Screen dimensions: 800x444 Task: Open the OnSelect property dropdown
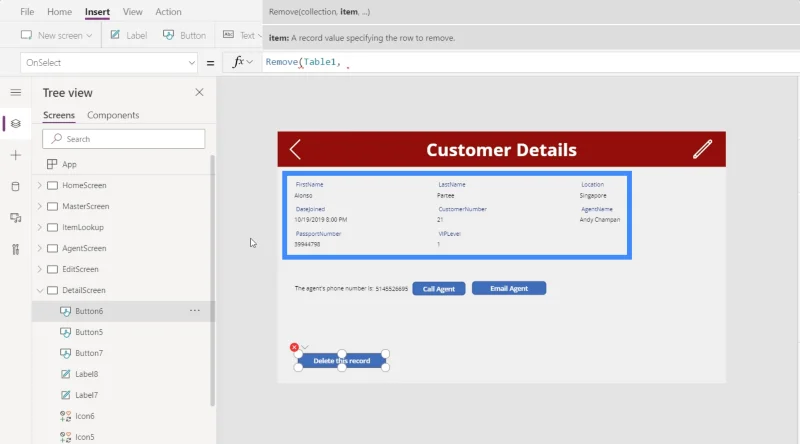pos(109,63)
